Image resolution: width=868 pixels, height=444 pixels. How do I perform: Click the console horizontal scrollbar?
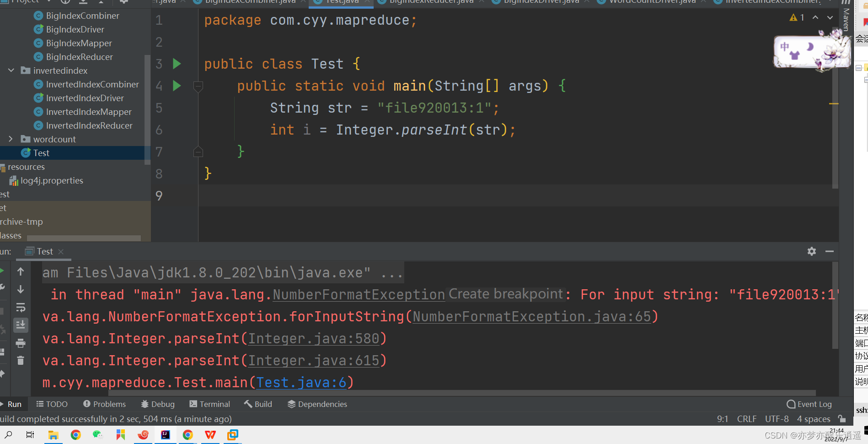[462, 393]
